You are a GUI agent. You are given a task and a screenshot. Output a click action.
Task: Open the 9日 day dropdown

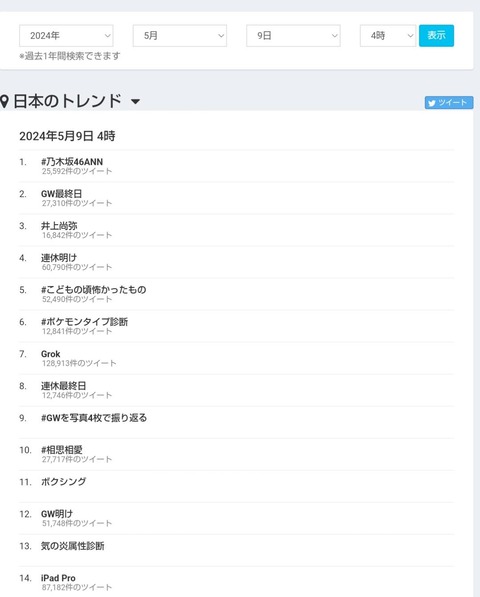[293, 36]
